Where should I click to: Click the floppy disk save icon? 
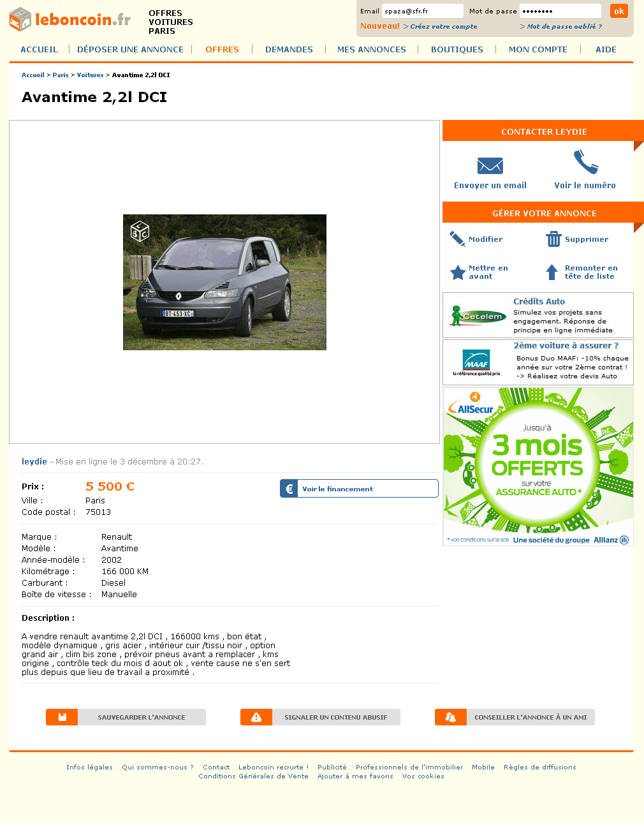coord(62,717)
